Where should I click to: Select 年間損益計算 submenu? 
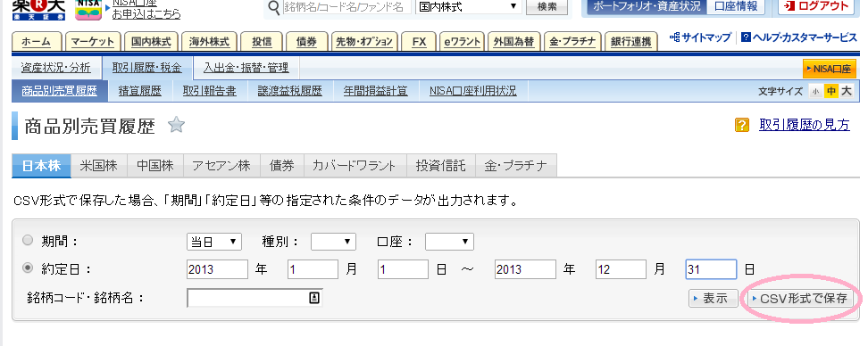[375, 91]
